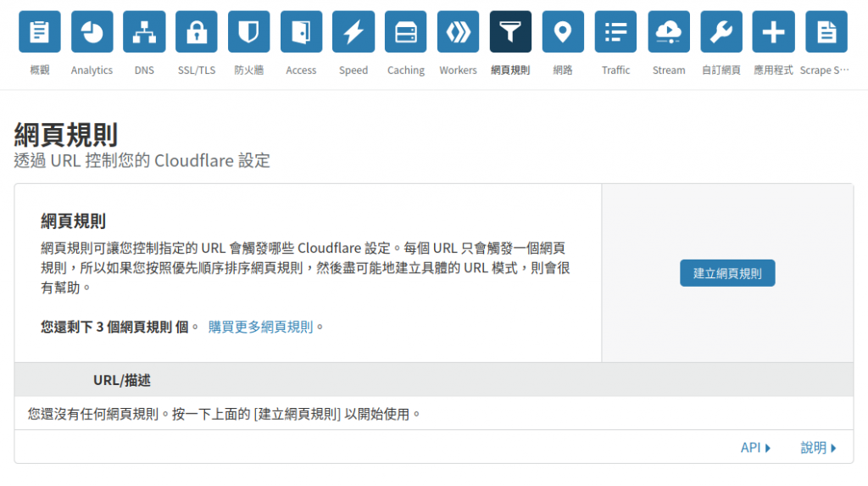Click the Caching tab label

point(406,70)
